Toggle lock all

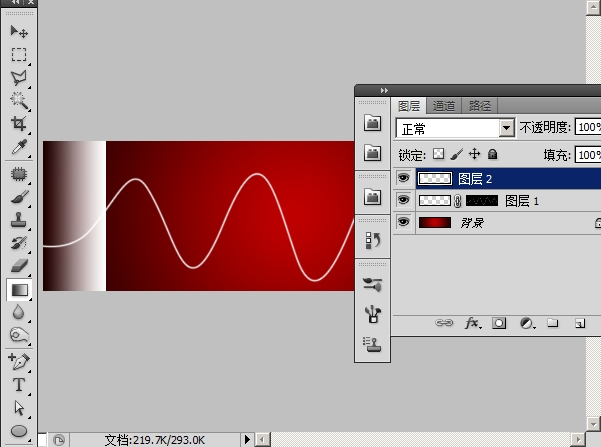click(493, 154)
